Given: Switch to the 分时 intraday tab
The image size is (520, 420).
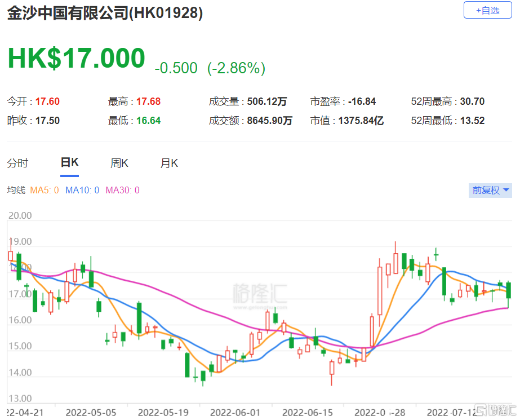Looking at the screenshot, I should click(17, 163).
